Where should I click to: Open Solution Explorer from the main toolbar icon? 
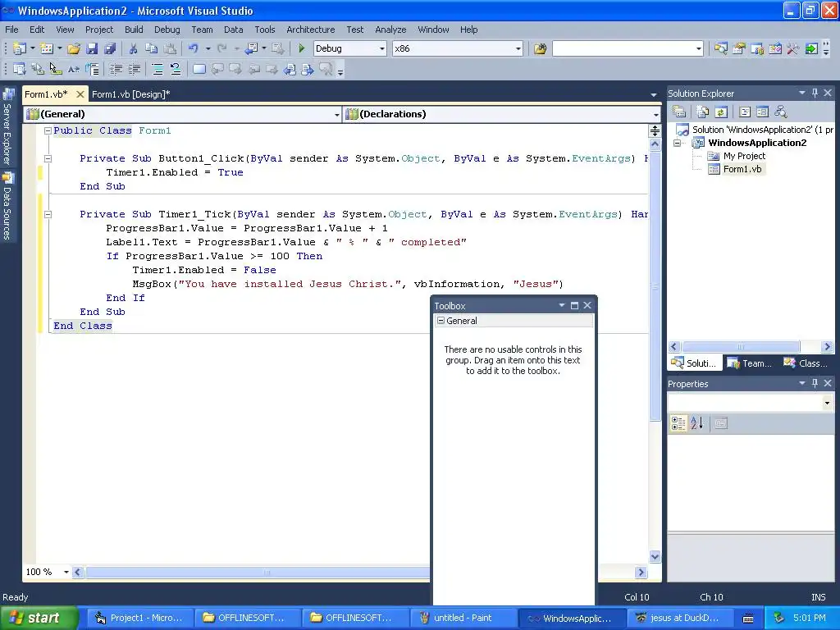[x=720, y=48]
